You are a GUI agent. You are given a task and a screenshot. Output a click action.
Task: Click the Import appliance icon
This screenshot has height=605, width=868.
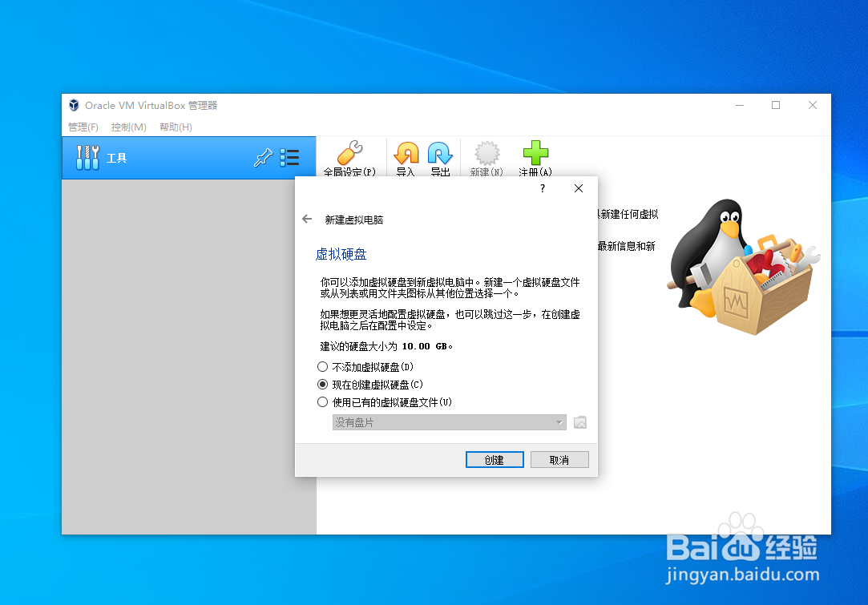(x=406, y=153)
